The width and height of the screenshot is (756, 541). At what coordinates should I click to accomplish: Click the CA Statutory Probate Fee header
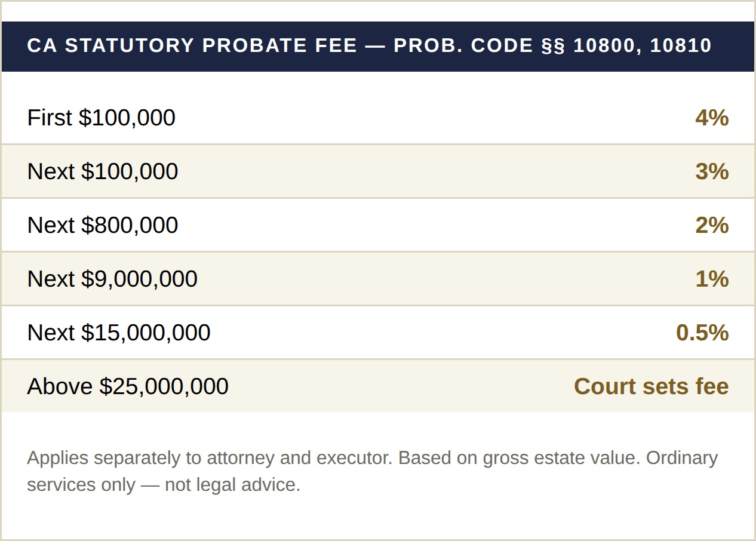(377, 46)
